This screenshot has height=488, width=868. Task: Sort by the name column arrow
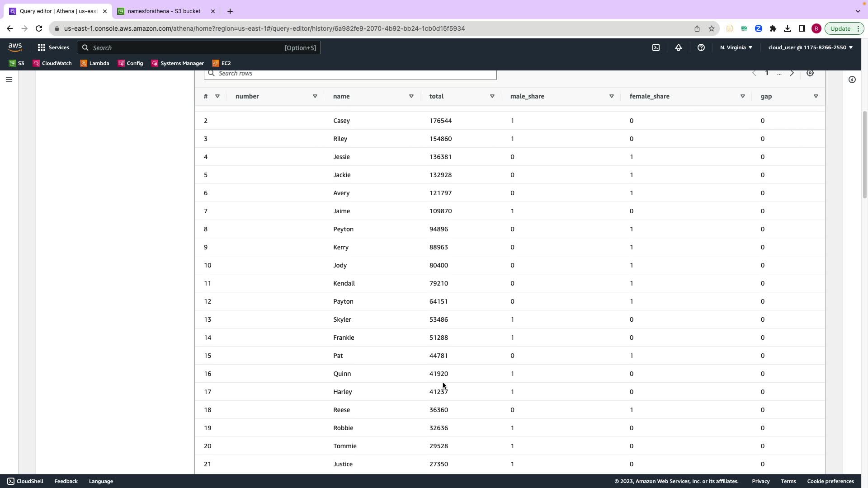coord(411,96)
